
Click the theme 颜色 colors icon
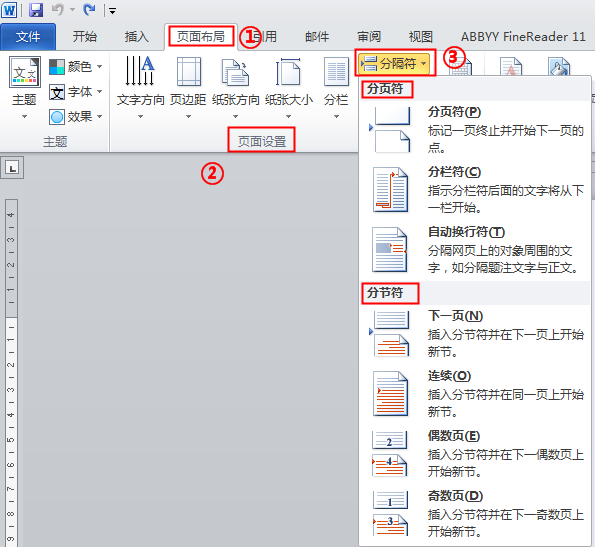[x=57, y=67]
